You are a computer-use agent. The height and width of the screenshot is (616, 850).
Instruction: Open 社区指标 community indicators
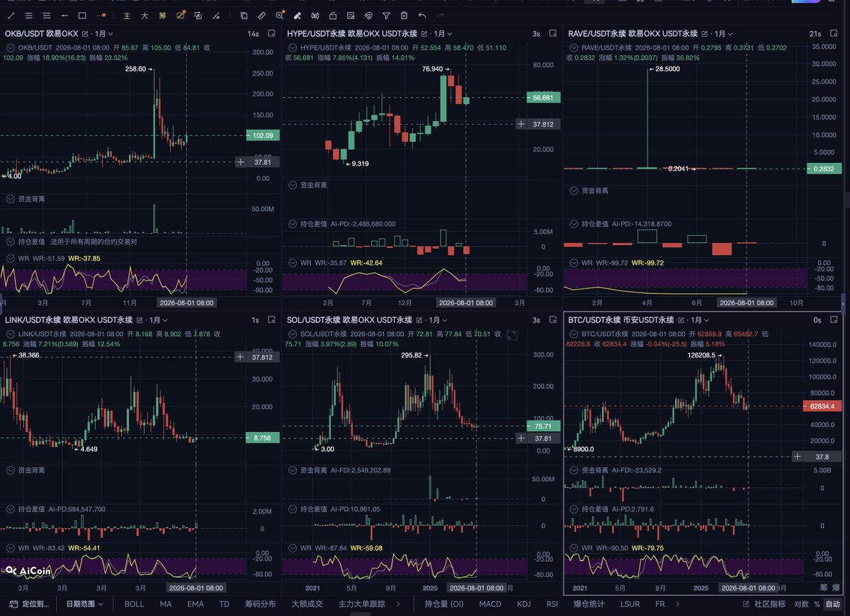(x=764, y=604)
